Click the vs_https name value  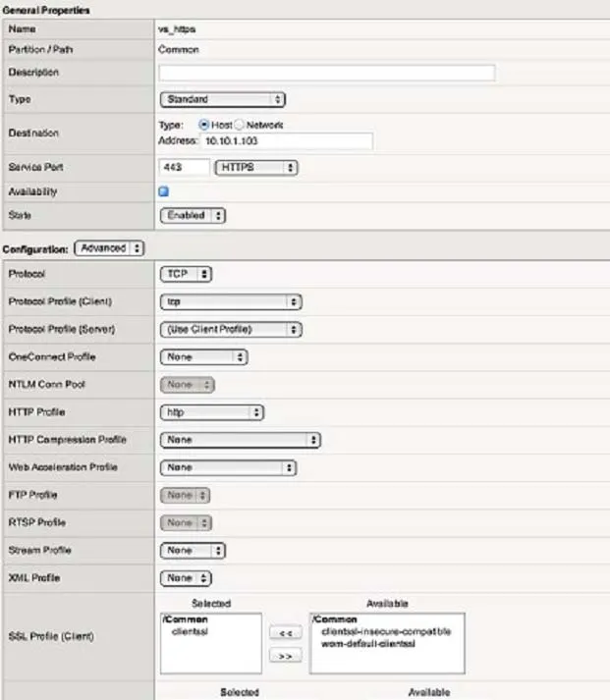pyautogui.click(x=177, y=29)
